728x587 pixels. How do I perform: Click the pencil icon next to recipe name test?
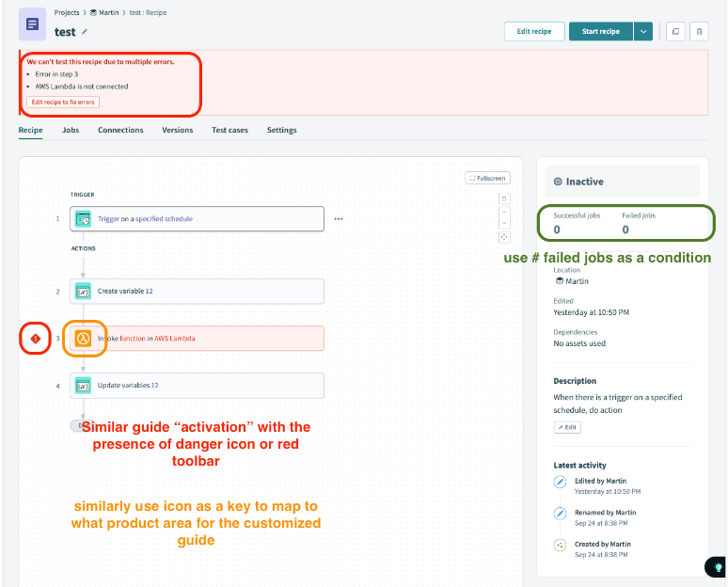85,32
